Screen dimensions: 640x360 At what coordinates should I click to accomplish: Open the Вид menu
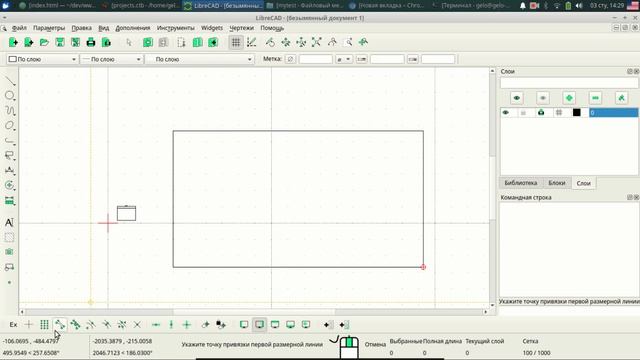tap(104, 28)
